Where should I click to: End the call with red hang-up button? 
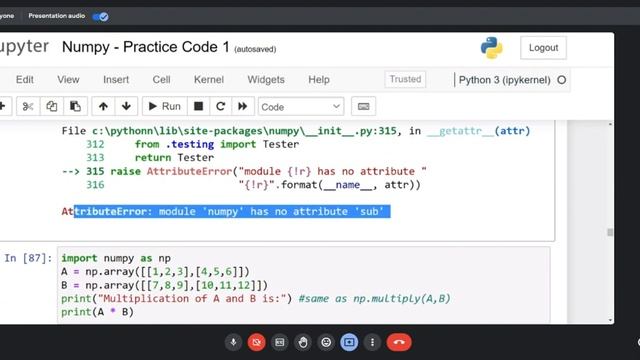tap(399, 342)
